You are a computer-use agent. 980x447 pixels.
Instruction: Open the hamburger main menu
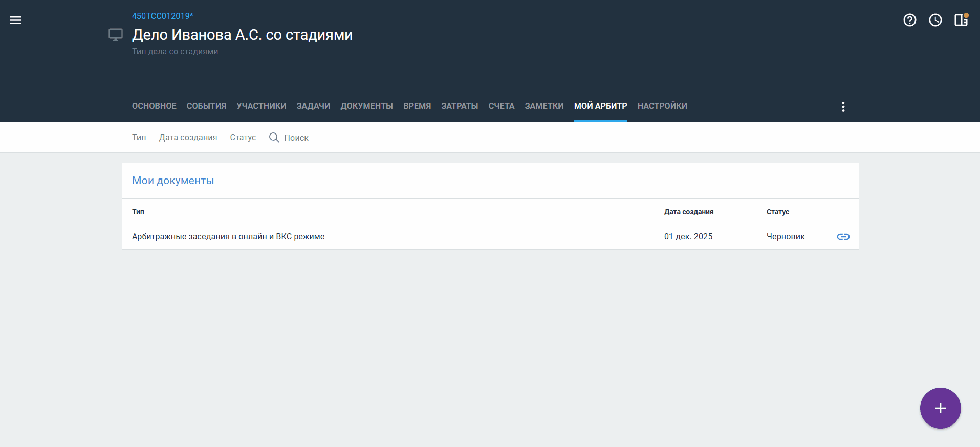(x=16, y=20)
